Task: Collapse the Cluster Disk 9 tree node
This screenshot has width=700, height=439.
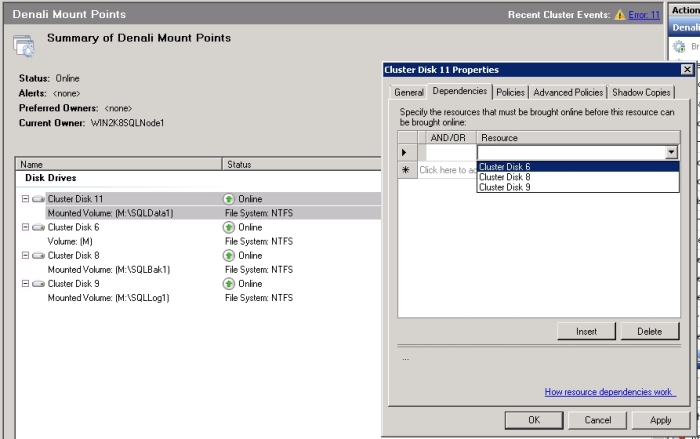Action: (x=25, y=283)
